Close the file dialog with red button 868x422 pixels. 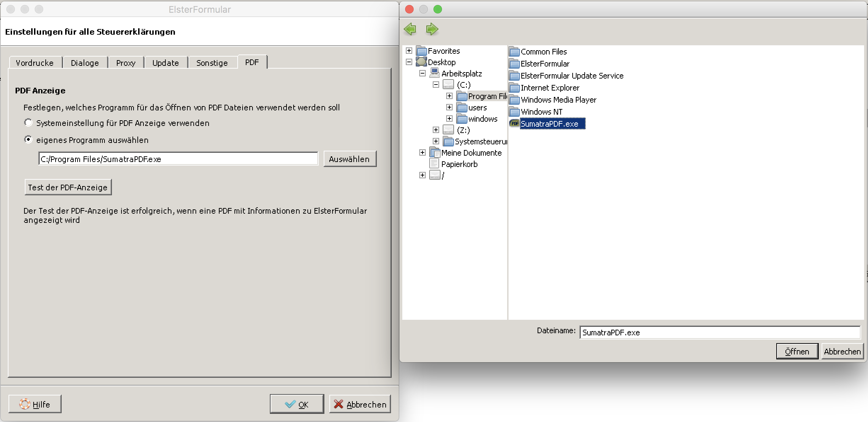409,9
